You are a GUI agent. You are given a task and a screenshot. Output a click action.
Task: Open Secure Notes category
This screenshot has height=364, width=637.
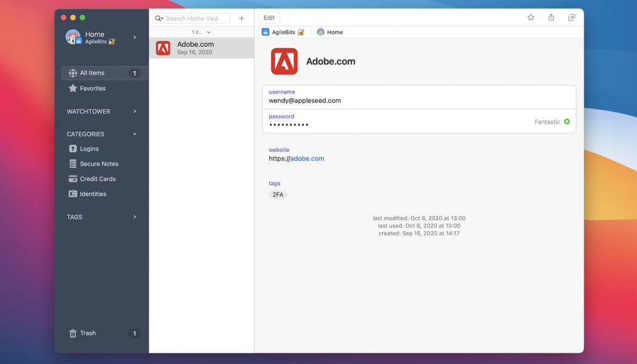point(99,164)
